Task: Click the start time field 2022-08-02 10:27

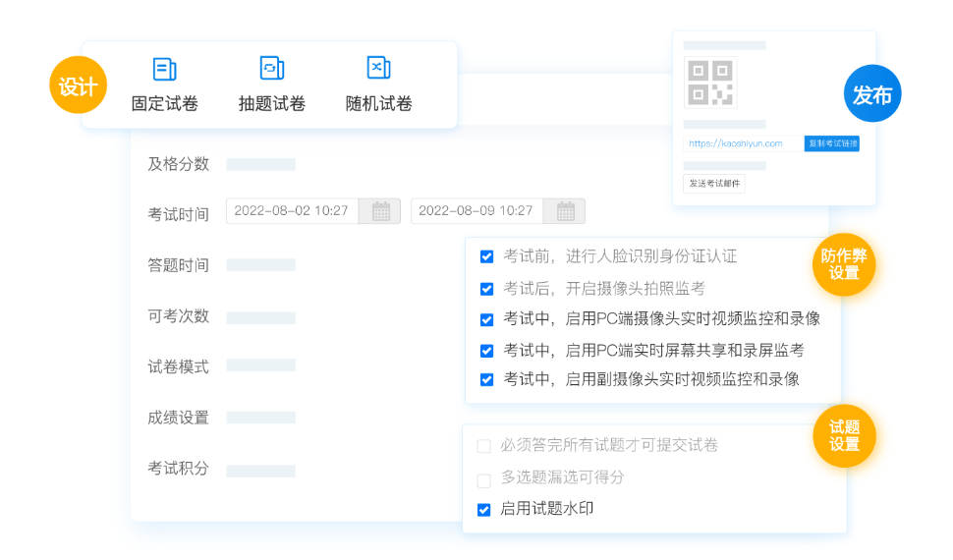Action: (x=292, y=211)
